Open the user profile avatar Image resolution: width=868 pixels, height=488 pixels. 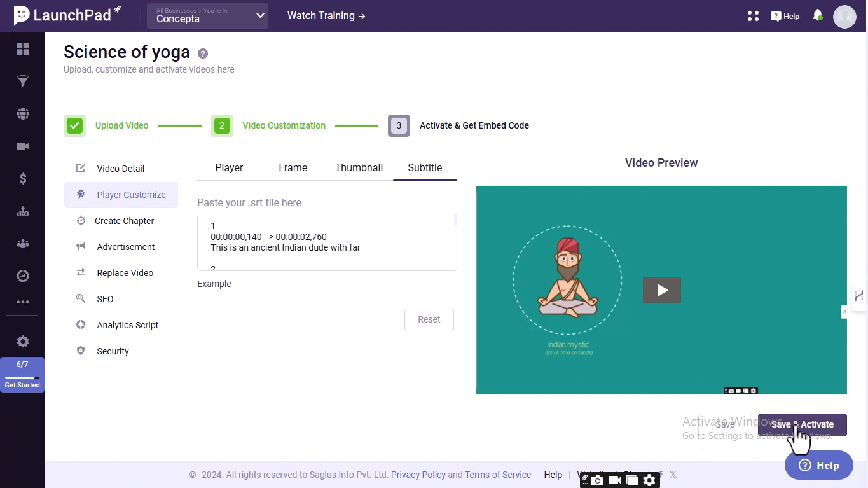(844, 17)
